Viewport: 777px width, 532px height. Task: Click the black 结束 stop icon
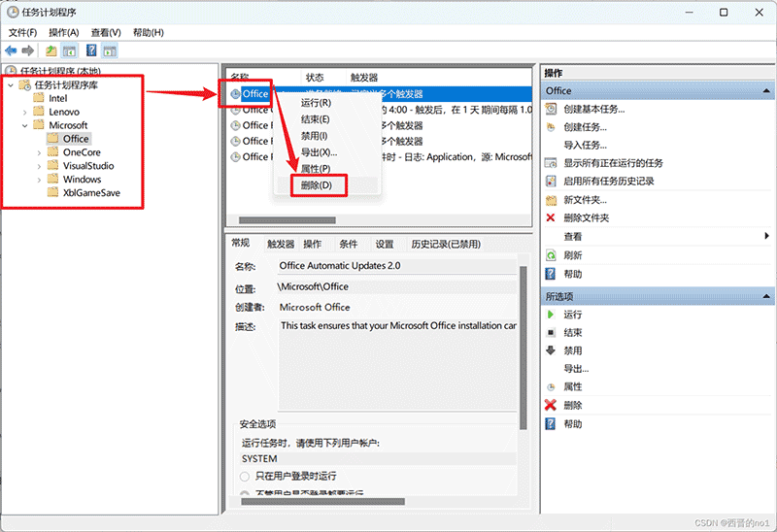[x=551, y=332]
